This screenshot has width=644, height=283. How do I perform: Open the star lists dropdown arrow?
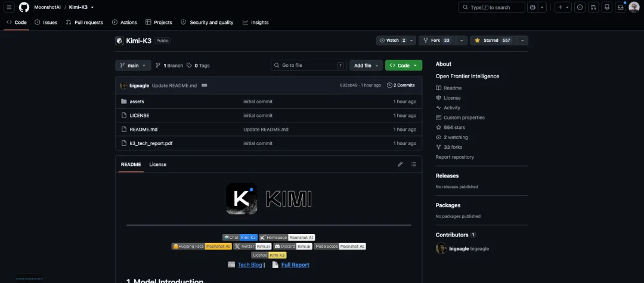pyautogui.click(x=522, y=41)
